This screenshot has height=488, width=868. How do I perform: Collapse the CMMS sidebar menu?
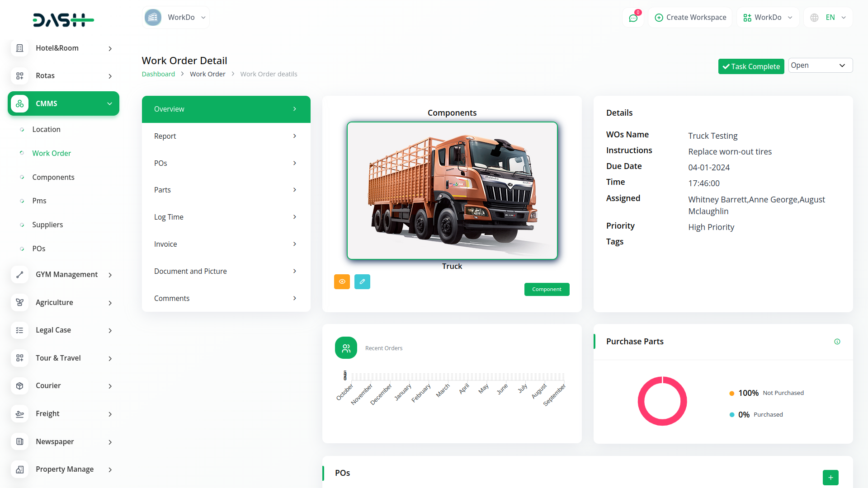click(63, 103)
